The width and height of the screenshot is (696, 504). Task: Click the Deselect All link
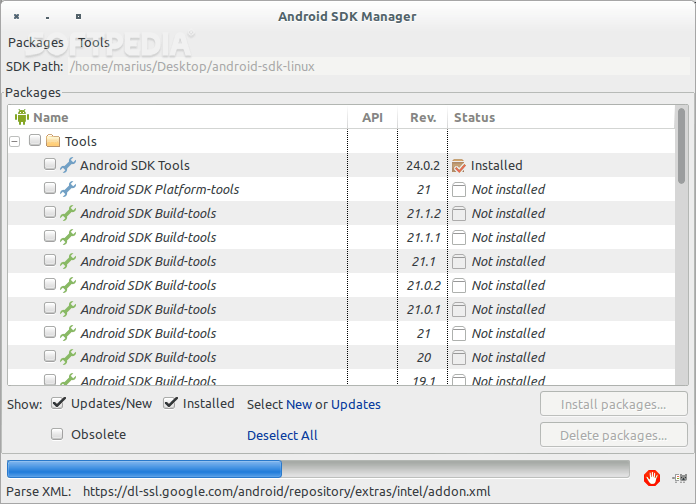coord(282,436)
